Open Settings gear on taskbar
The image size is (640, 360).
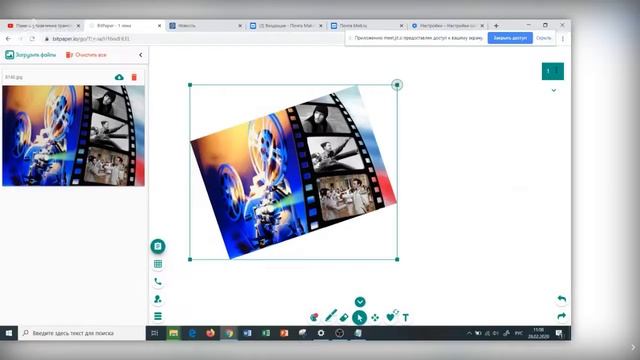(321, 333)
